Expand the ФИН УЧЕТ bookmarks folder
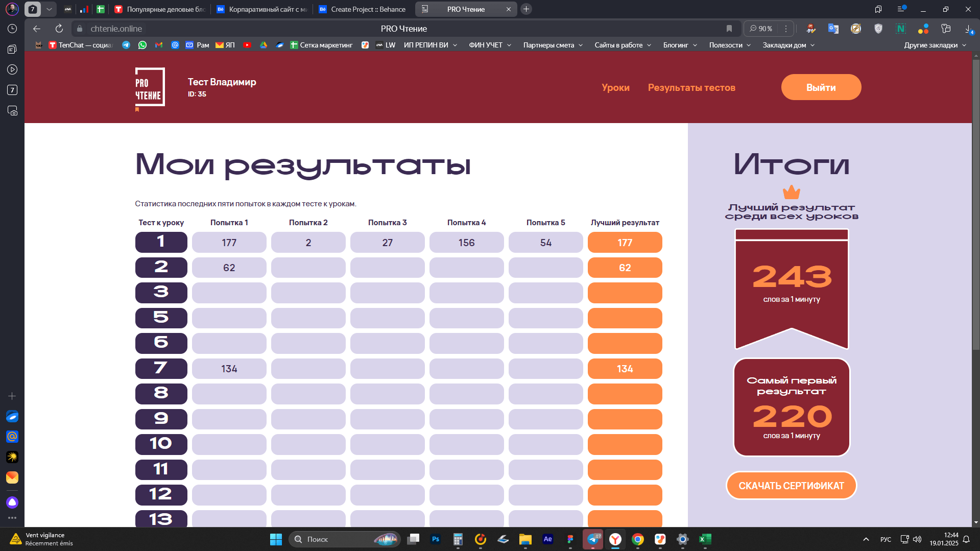 pos(490,45)
